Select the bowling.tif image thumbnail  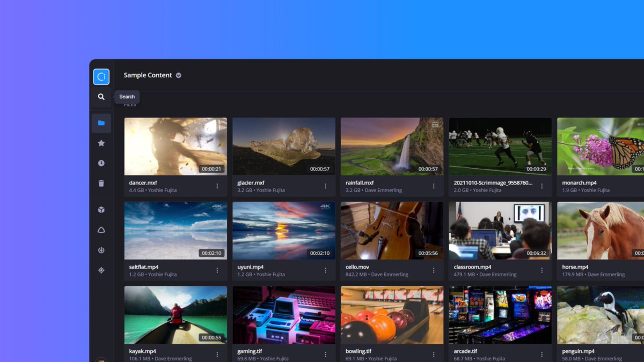[x=392, y=315]
